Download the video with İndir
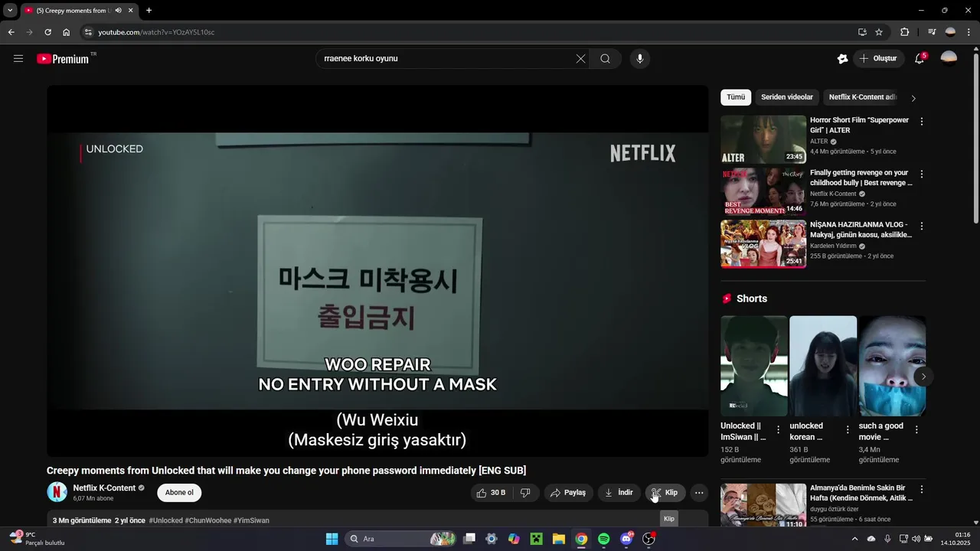Image resolution: width=980 pixels, height=551 pixels. 619,493
